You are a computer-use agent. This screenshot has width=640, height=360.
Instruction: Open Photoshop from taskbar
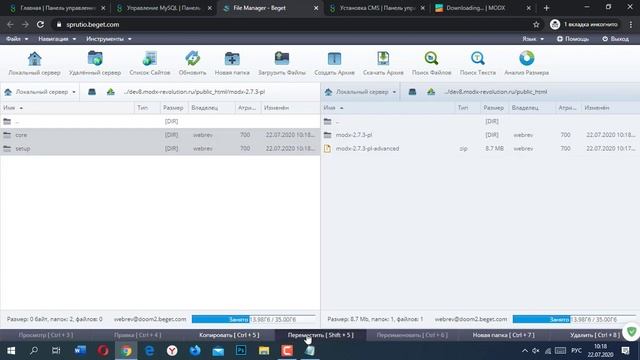(x=241, y=351)
